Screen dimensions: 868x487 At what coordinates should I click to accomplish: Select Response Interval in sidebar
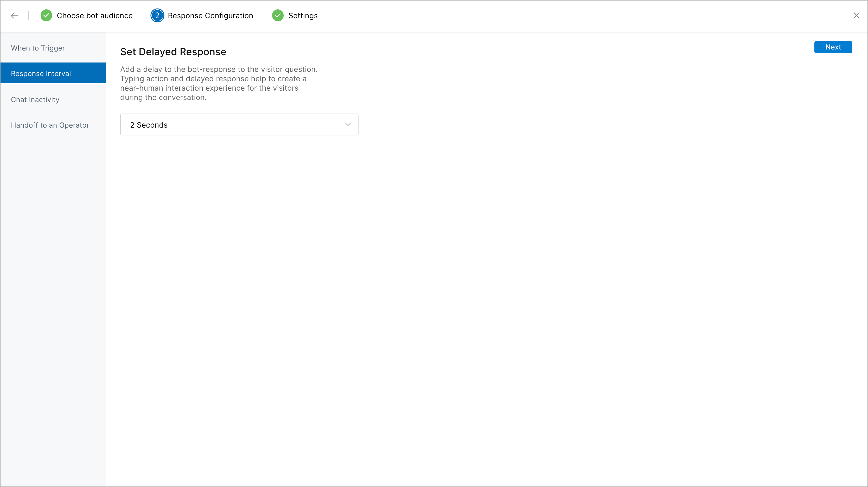[53, 73]
